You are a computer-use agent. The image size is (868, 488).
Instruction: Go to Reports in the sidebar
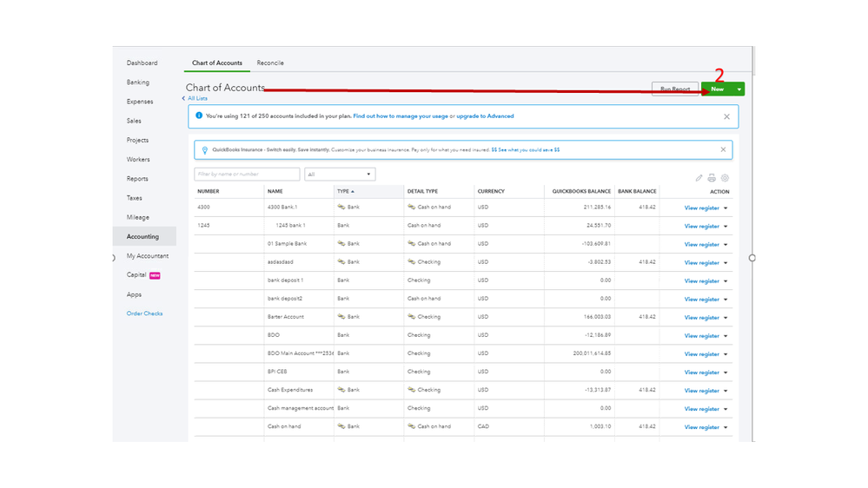[137, 179]
